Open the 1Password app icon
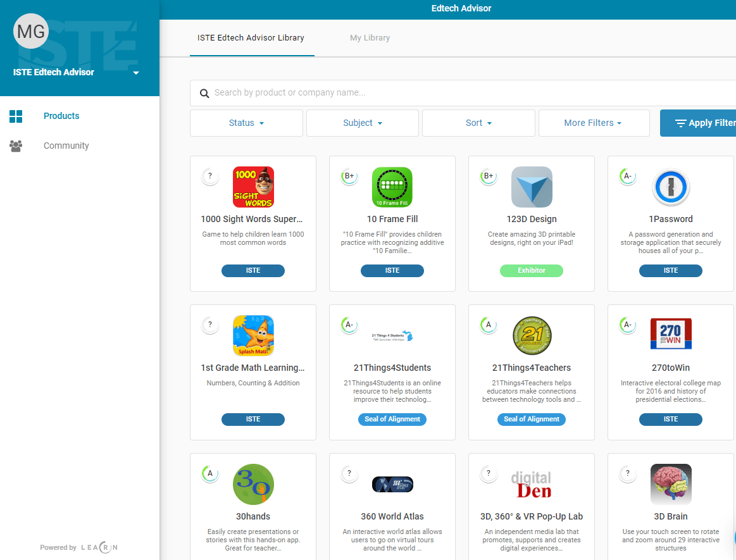This screenshot has width=736, height=560. pos(671,187)
